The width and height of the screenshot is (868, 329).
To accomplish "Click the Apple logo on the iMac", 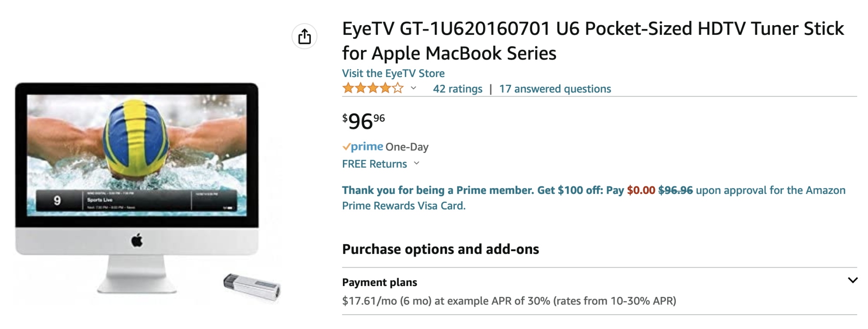I will [137, 240].
